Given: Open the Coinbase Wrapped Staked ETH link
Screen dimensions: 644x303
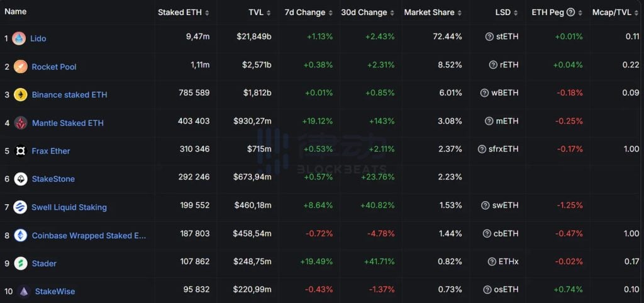Looking at the screenshot, I should point(89,236).
